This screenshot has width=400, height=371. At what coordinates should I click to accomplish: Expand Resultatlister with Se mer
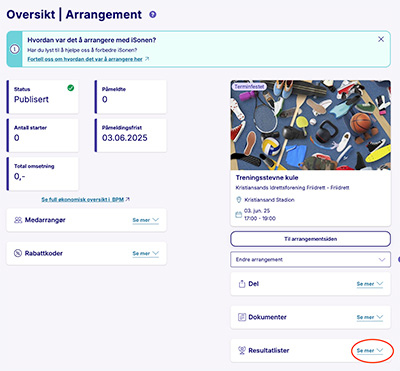tap(370, 351)
